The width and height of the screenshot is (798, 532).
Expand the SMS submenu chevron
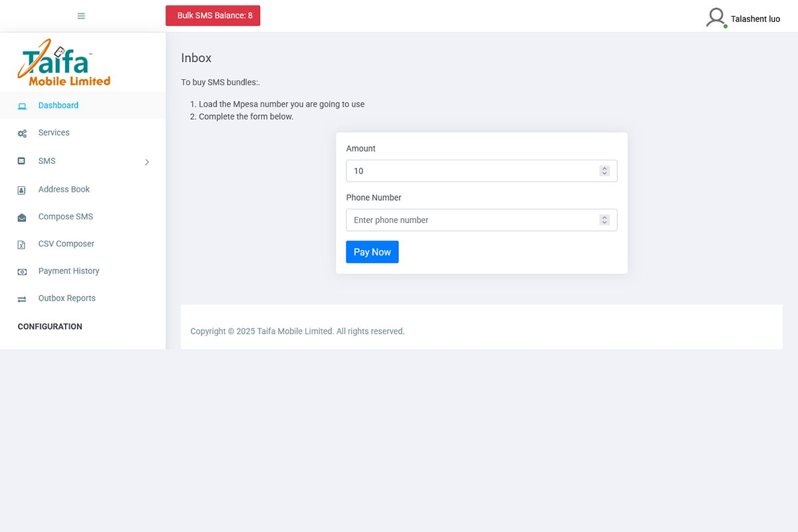pyautogui.click(x=147, y=162)
